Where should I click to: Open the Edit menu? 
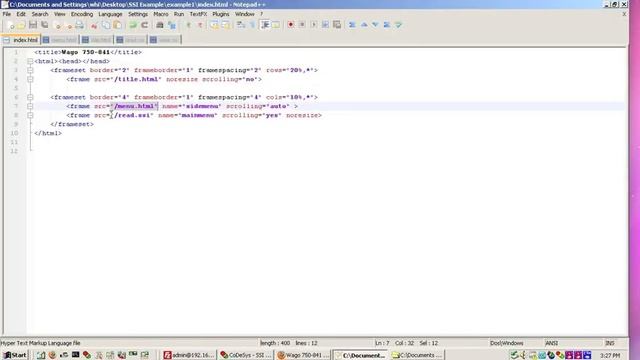(21, 14)
